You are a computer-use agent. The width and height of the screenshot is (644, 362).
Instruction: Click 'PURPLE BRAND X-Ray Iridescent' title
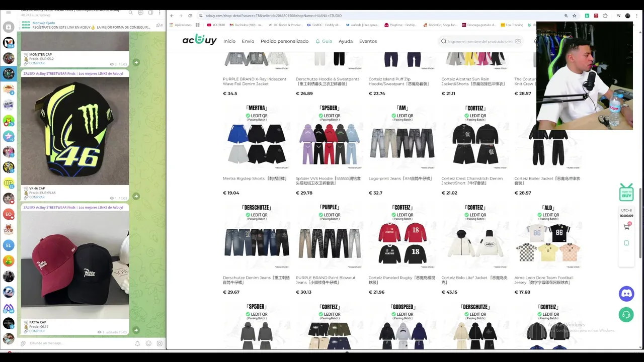coord(255,81)
